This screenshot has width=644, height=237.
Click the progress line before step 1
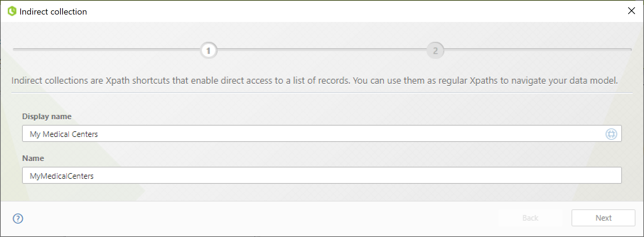107,50
